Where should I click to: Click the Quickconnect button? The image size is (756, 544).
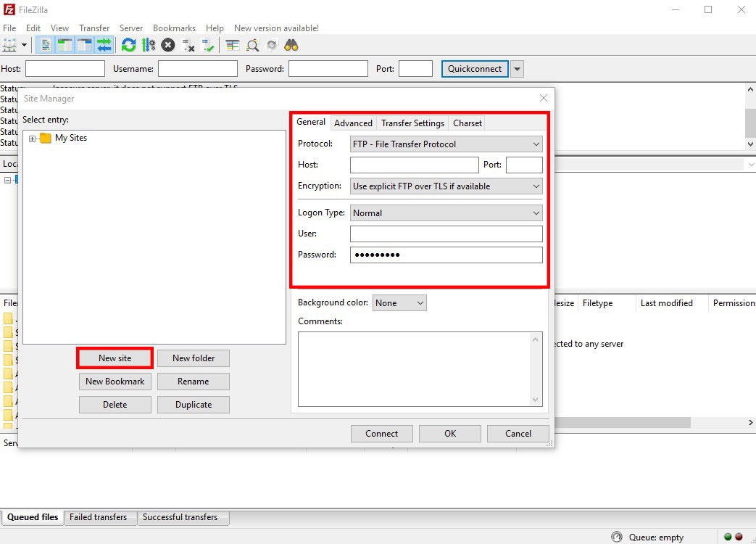click(475, 68)
